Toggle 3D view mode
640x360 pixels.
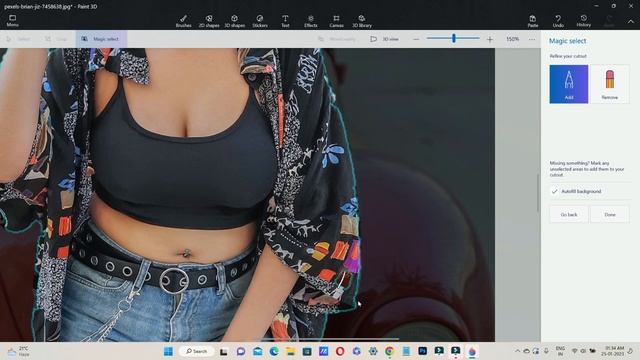[384, 39]
